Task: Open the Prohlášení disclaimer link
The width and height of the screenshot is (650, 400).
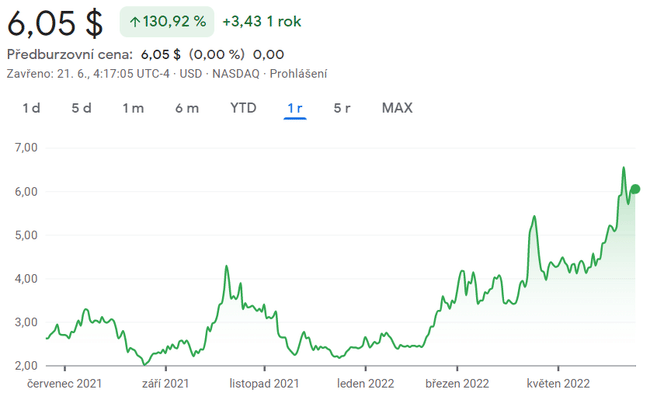Action: pos(295,73)
